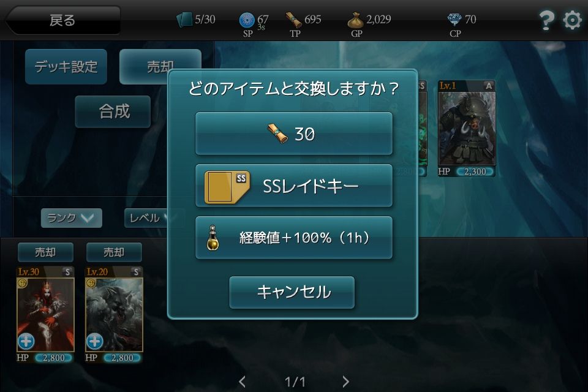Tap plus icon on Lv.20 wolf card

(94, 341)
